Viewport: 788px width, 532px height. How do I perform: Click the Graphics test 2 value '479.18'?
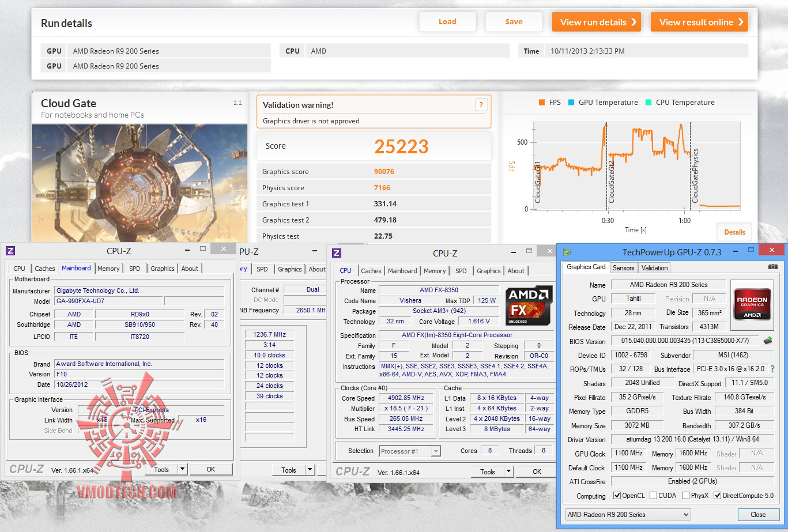pyautogui.click(x=385, y=220)
